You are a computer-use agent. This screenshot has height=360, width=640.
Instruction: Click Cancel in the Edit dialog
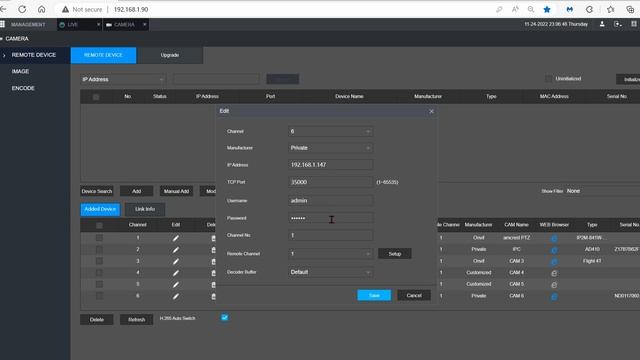[x=414, y=295]
